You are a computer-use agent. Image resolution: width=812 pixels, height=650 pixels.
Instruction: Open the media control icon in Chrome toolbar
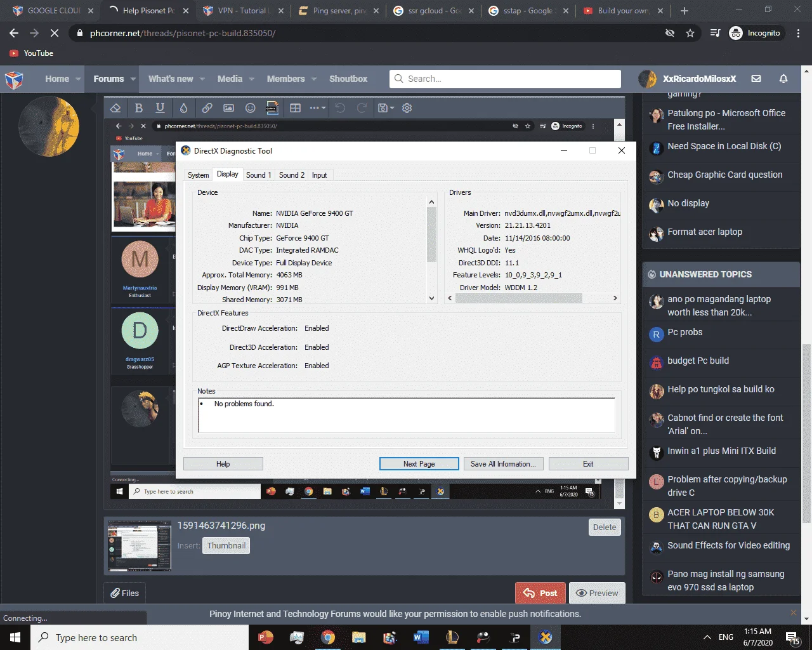714,33
